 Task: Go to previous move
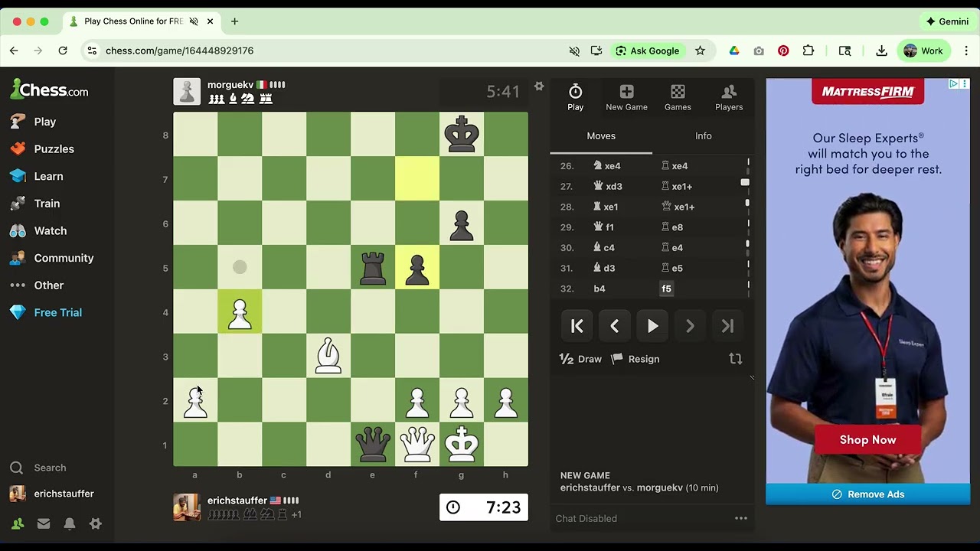615,326
